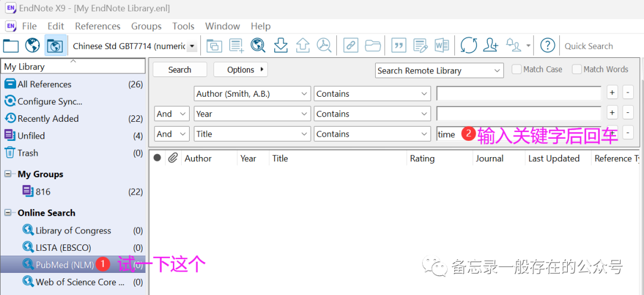Click Share Library person-plus icon
Screen dimensions: 644x295
click(490, 45)
